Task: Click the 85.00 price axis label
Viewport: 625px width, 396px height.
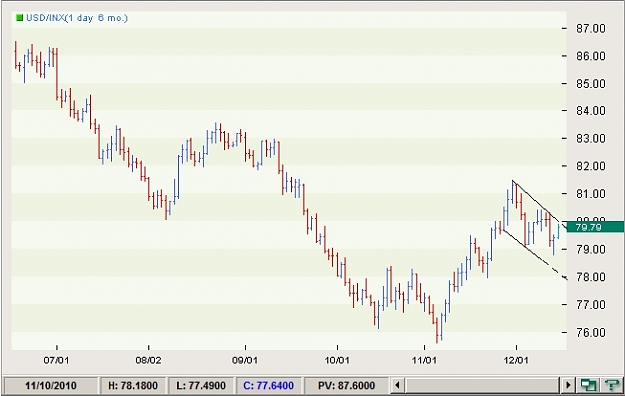Action: pyautogui.click(x=591, y=84)
